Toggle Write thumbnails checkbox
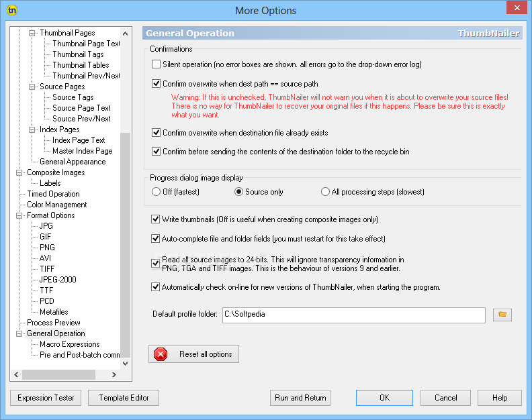 (155, 219)
